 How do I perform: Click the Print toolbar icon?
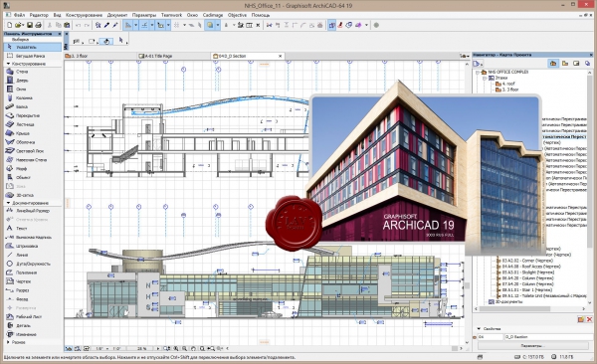pyautogui.click(x=38, y=25)
